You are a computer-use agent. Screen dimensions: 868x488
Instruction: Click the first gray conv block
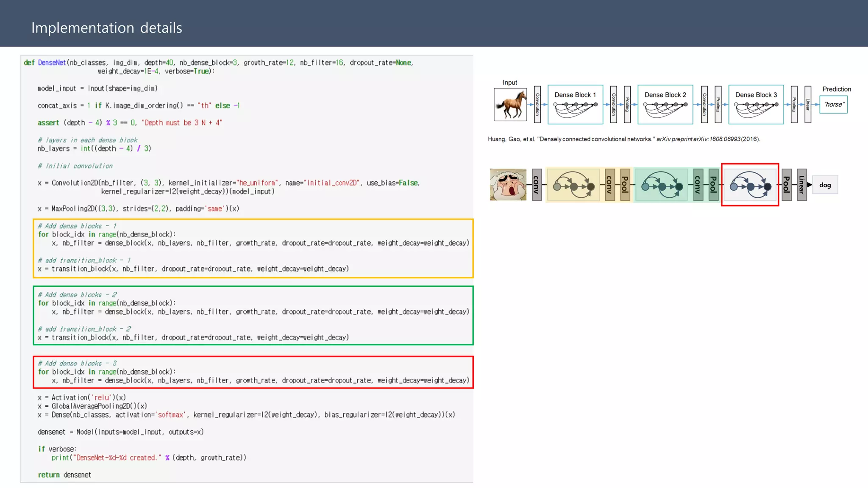[x=537, y=185]
